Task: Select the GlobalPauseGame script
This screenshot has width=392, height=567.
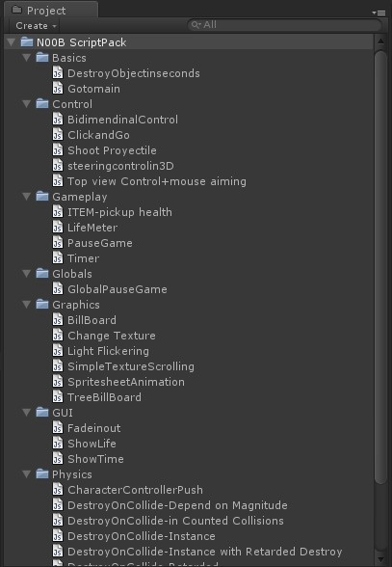Action: click(x=118, y=289)
